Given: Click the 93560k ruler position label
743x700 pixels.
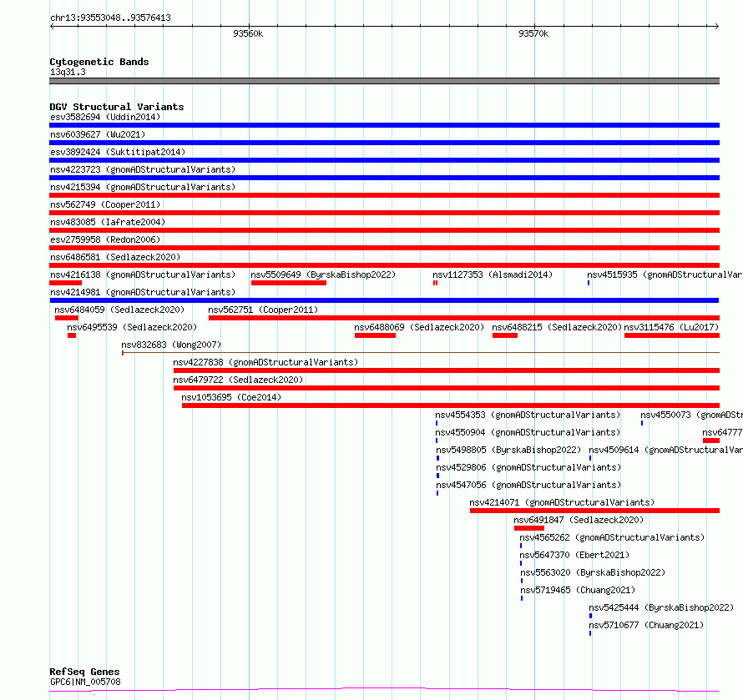Looking at the screenshot, I should pos(248,33).
